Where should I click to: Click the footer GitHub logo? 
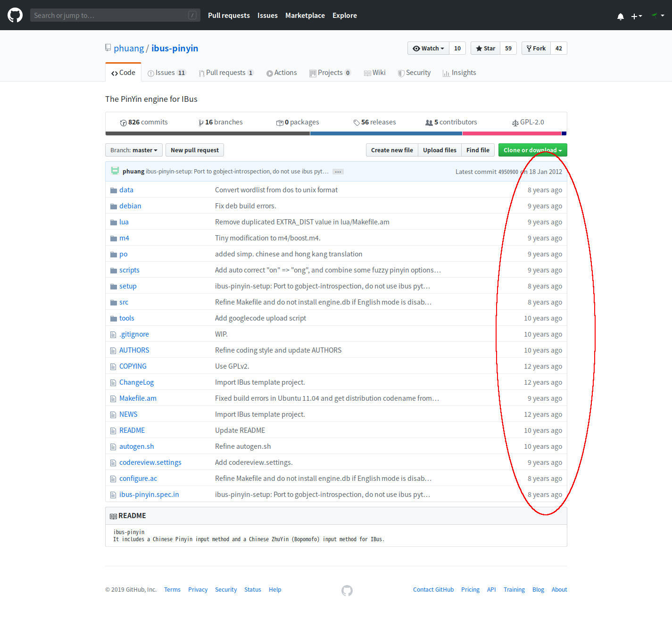click(347, 591)
